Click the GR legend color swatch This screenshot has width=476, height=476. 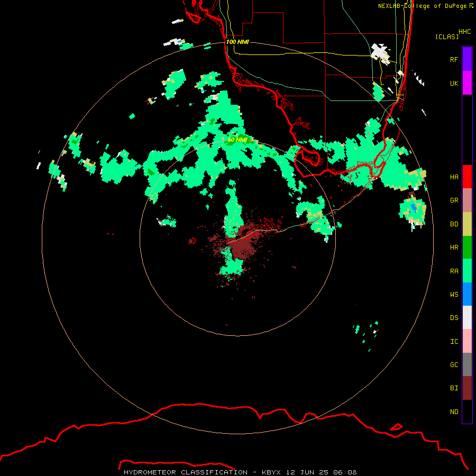point(467,200)
